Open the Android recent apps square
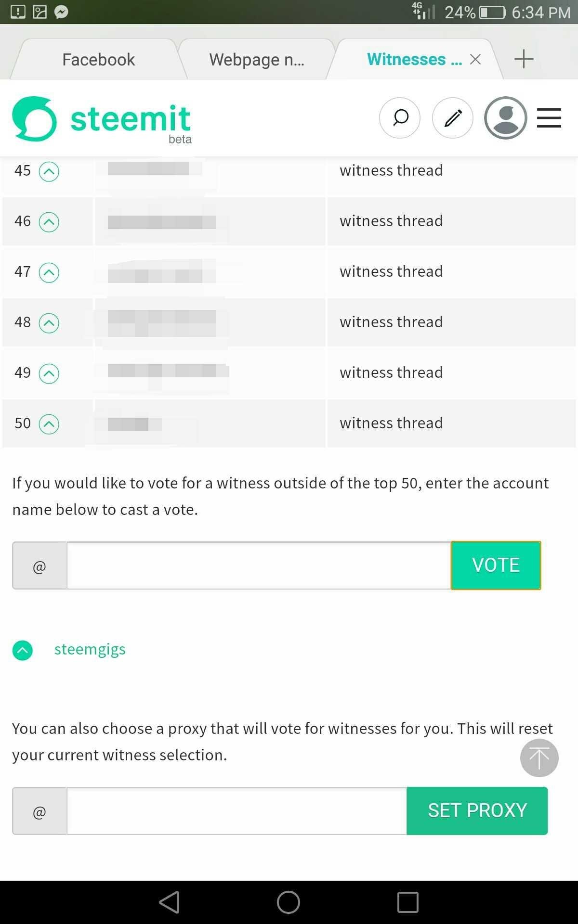The image size is (578, 924). click(x=407, y=902)
